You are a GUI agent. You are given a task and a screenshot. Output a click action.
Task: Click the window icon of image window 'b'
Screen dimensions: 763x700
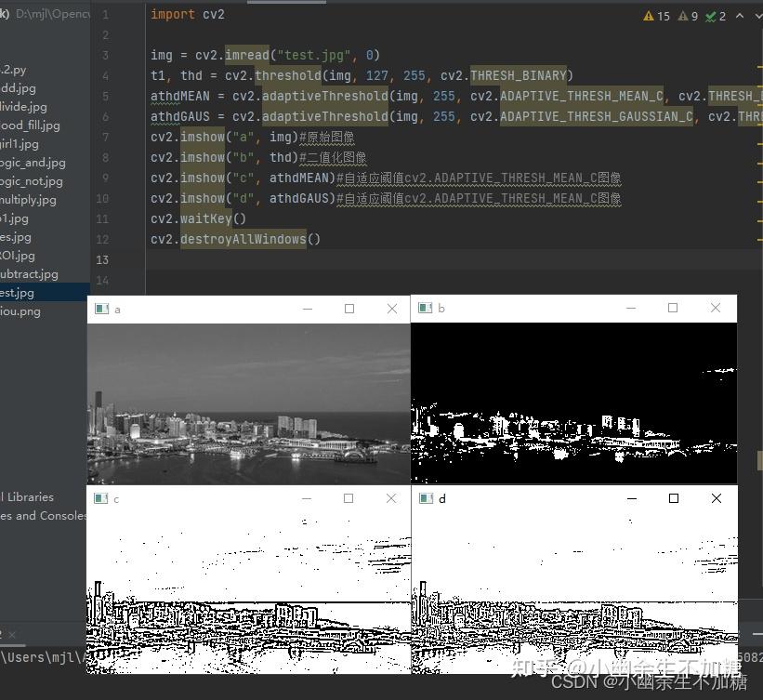coord(425,308)
